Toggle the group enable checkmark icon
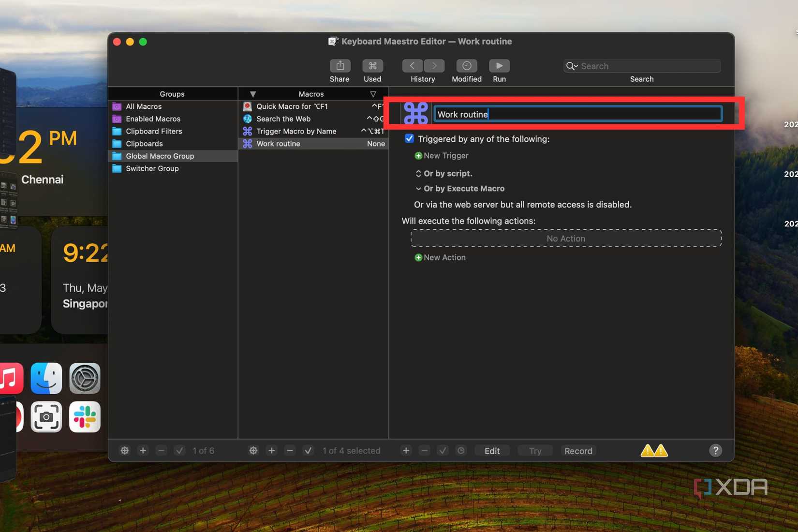Viewport: 798px width, 532px height. coord(179,450)
